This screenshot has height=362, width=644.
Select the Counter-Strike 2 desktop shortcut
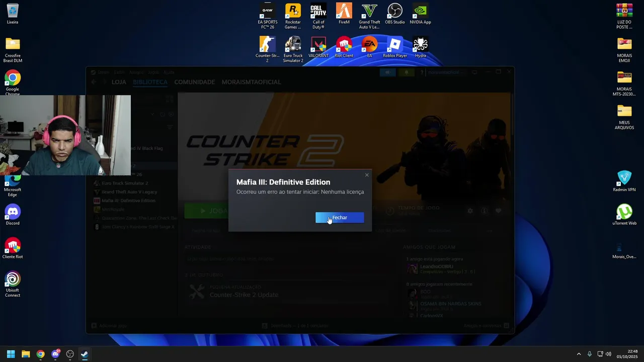click(268, 50)
